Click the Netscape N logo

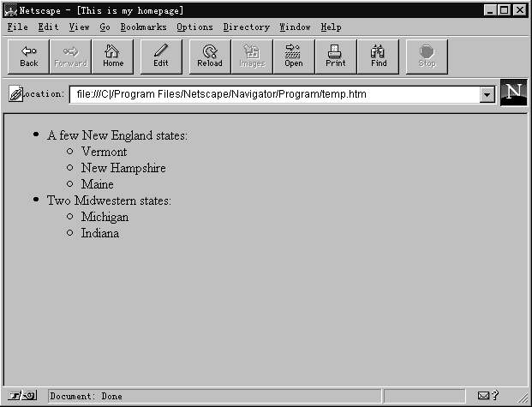tap(512, 93)
